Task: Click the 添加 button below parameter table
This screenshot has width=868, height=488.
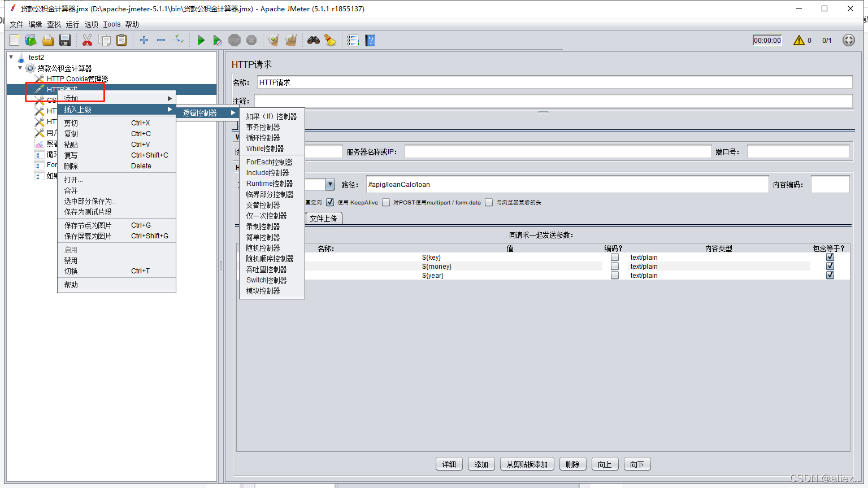Action: (x=481, y=464)
